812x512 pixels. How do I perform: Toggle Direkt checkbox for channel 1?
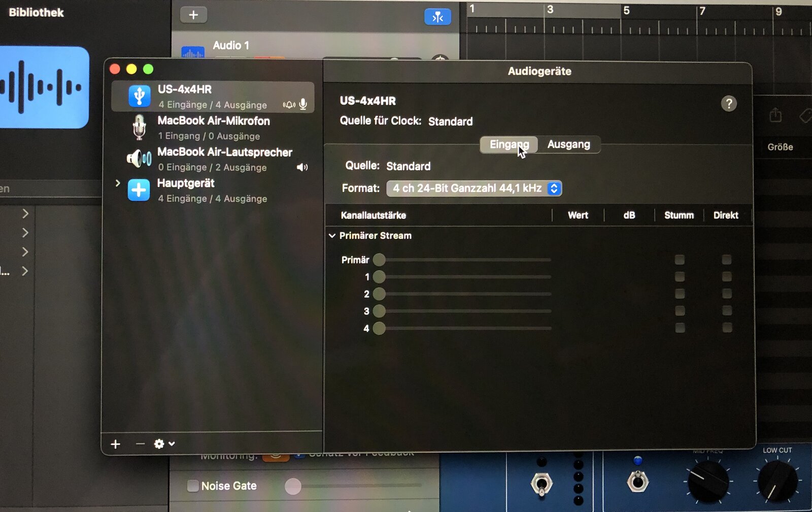[x=727, y=277]
